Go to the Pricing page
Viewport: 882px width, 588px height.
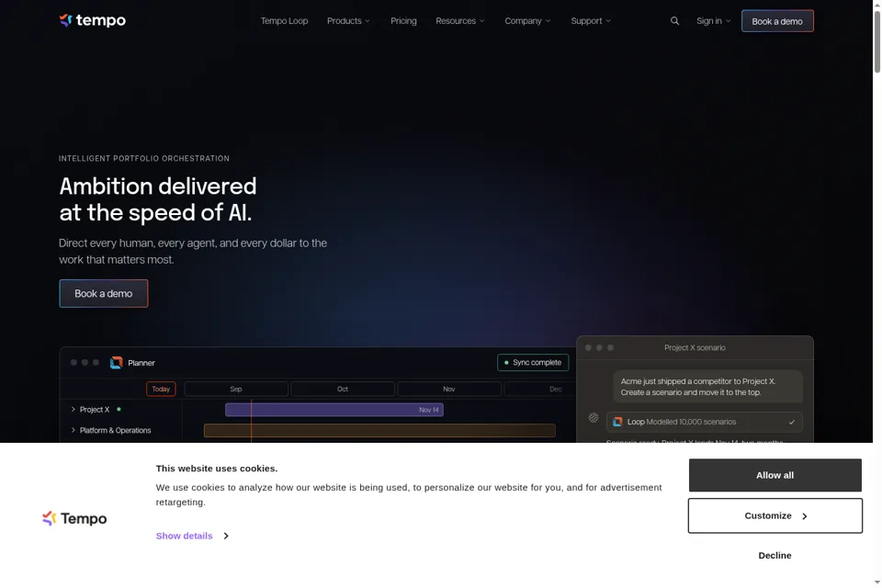[403, 21]
